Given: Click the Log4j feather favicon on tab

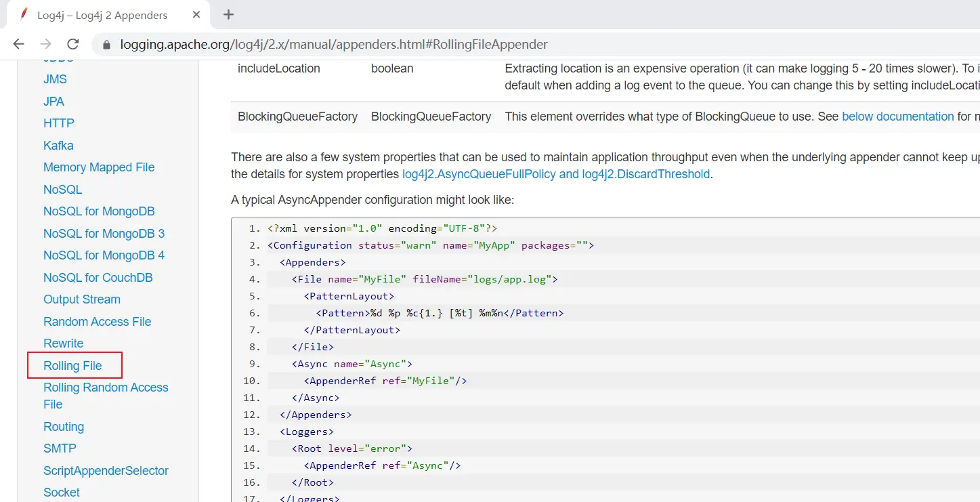Looking at the screenshot, I should coord(24,15).
